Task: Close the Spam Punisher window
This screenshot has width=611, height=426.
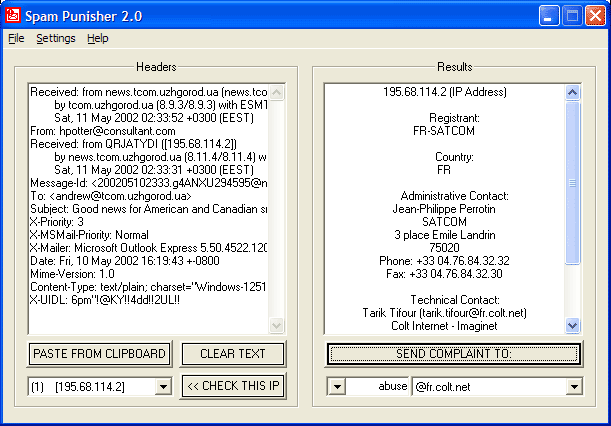Action: tap(595, 16)
